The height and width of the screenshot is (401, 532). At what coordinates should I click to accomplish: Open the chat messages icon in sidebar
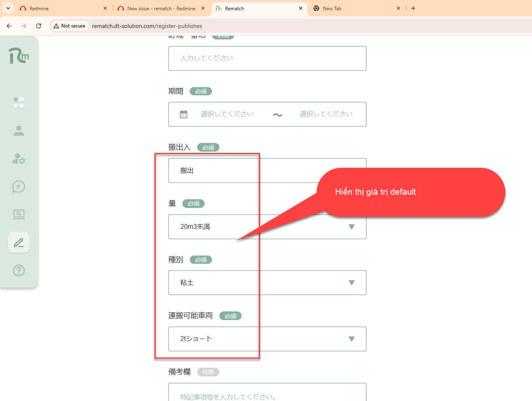pyautogui.click(x=18, y=187)
